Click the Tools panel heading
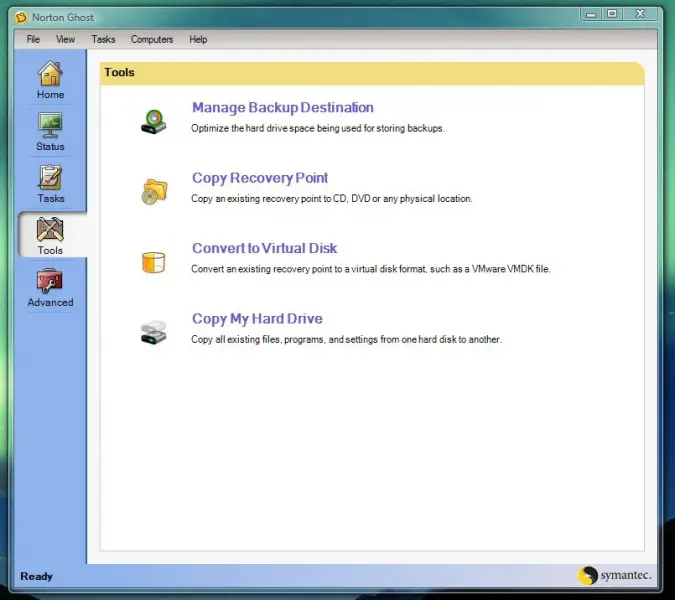This screenshot has width=675, height=600. point(119,72)
